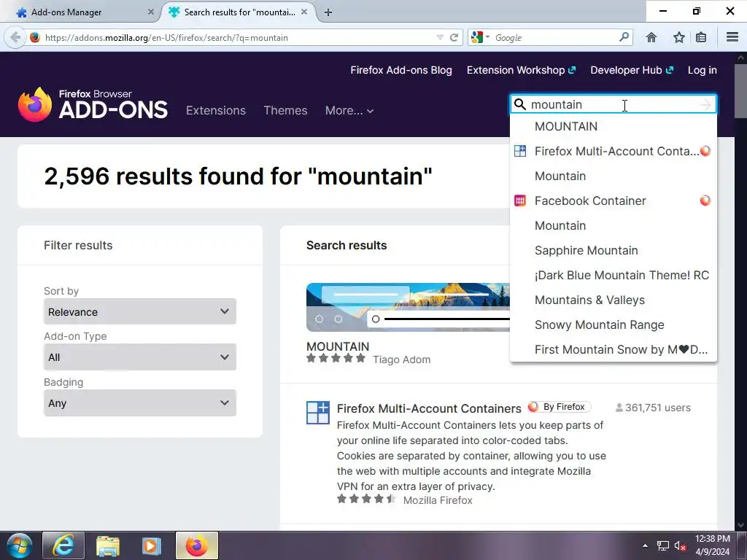This screenshot has width=747, height=560.
Task: Open the Themes section
Action: (x=285, y=111)
